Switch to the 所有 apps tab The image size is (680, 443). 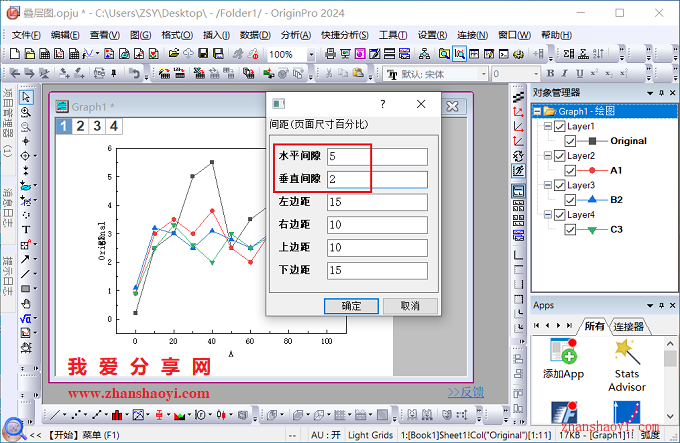594,326
